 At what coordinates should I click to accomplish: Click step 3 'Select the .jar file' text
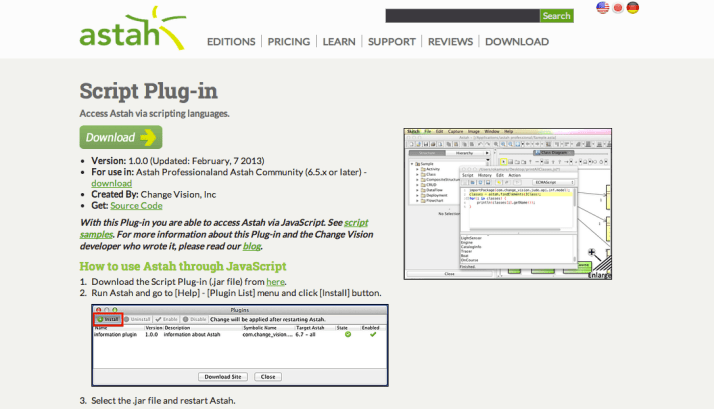click(163, 401)
